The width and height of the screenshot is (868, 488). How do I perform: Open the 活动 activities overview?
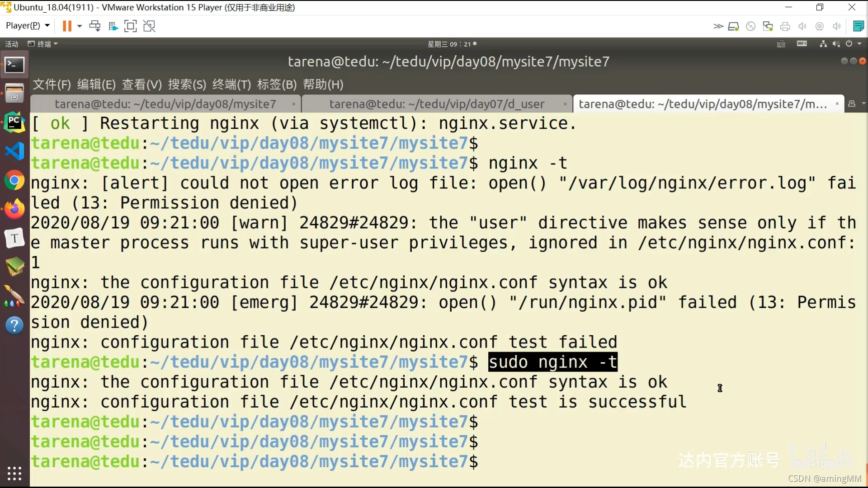click(x=12, y=44)
